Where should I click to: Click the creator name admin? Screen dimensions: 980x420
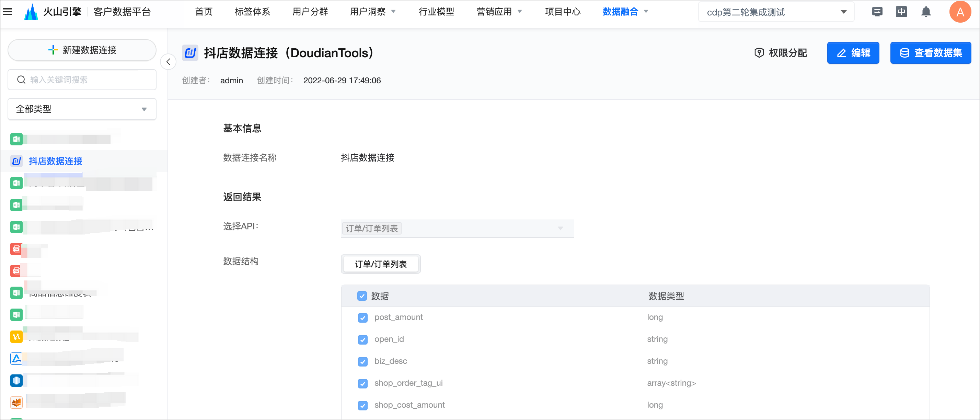point(231,81)
